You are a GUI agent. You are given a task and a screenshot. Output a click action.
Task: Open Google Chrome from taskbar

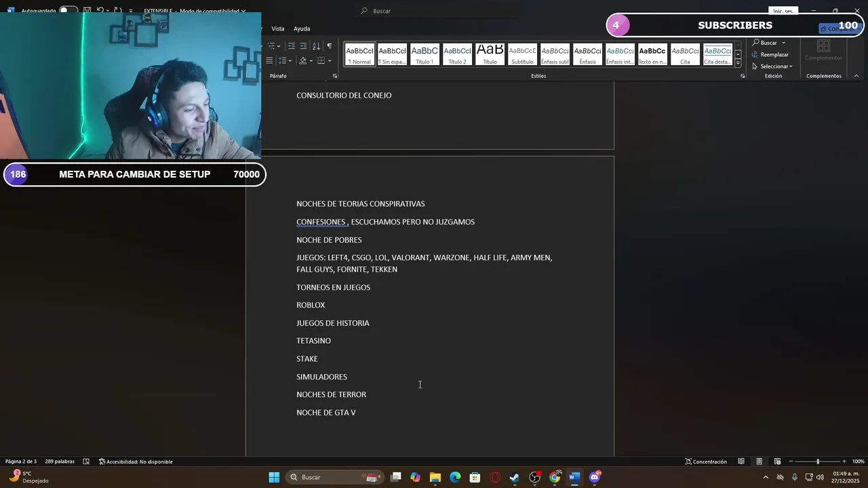pos(555,477)
